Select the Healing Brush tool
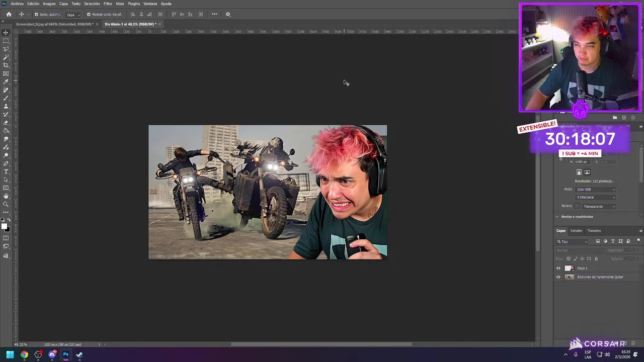The height and width of the screenshot is (362, 644). pyautogui.click(x=6, y=89)
